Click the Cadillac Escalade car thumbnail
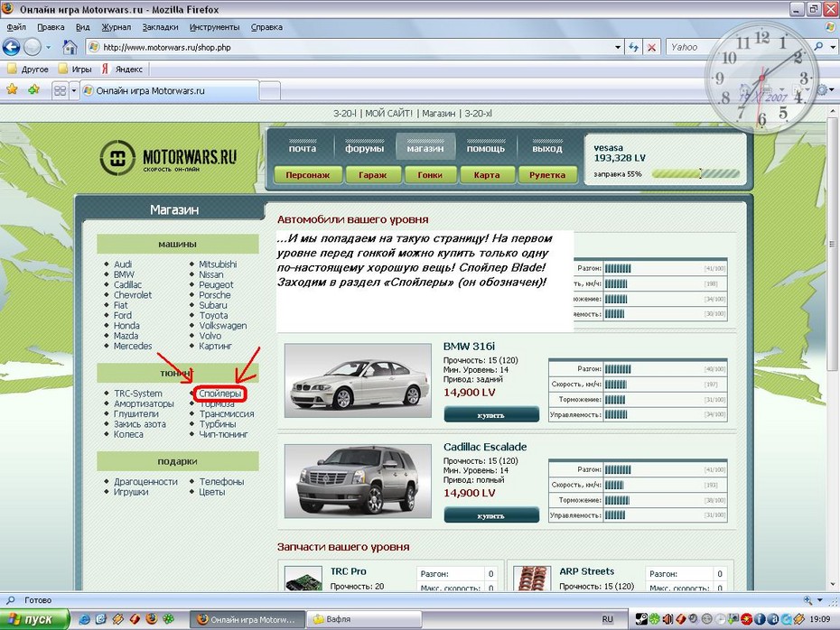 (358, 481)
